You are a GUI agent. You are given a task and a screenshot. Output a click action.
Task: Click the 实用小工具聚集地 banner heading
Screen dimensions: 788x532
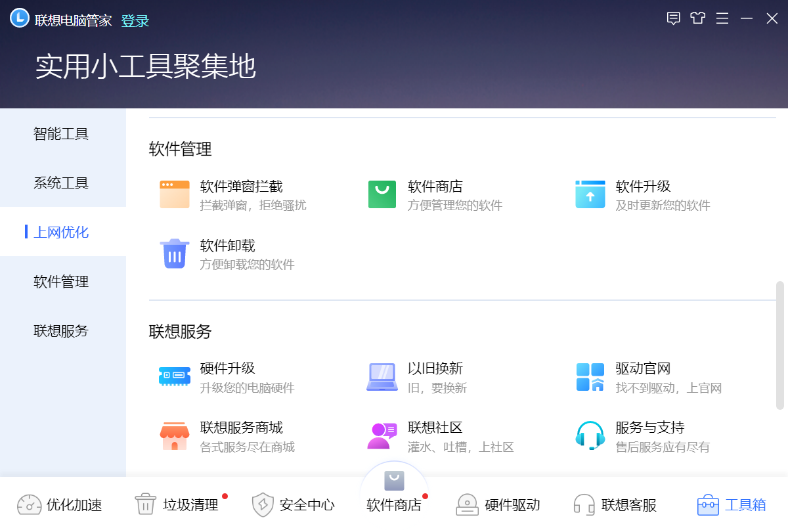pyautogui.click(x=146, y=66)
